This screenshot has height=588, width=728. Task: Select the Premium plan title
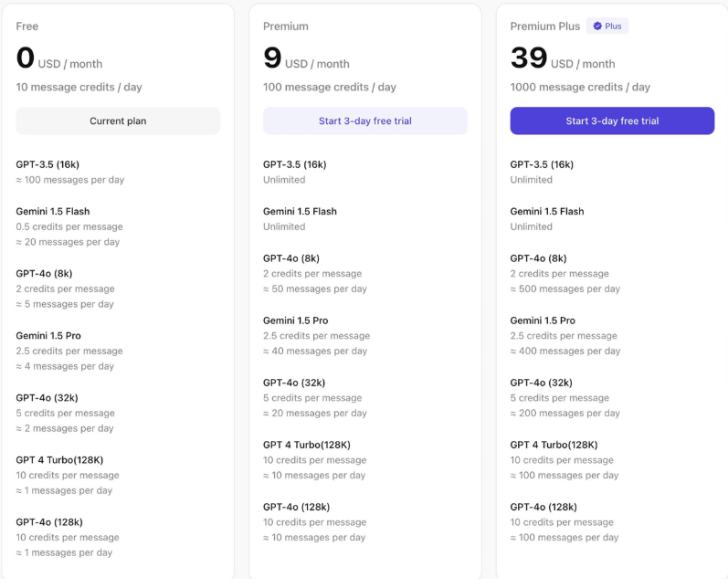(x=286, y=26)
